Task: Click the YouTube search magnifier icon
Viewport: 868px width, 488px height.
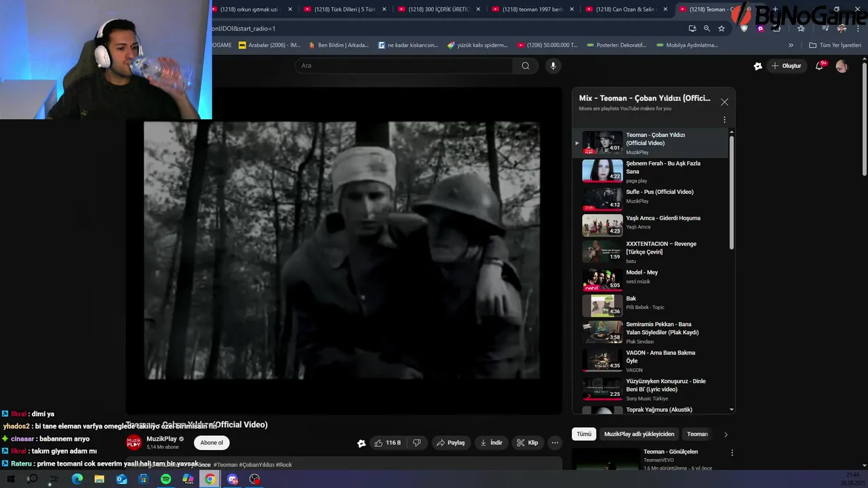Action: point(526,66)
